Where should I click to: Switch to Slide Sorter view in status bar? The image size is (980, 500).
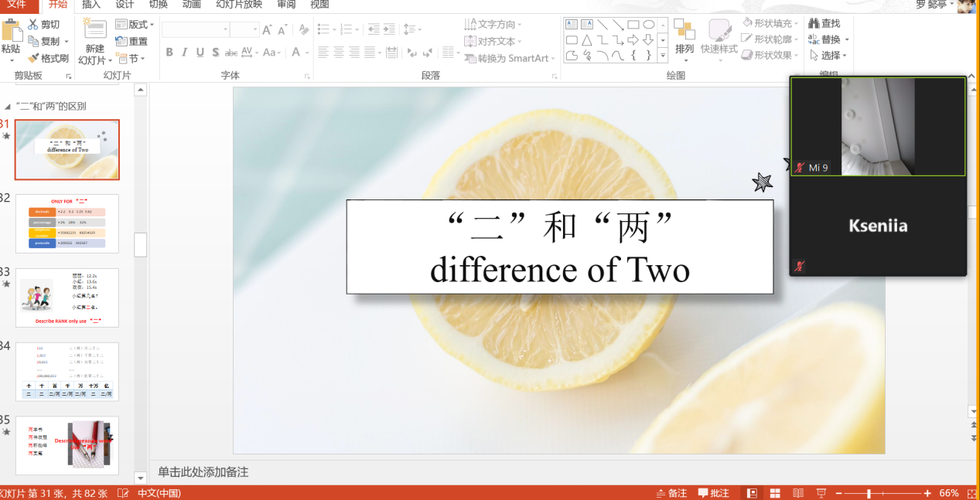775,493
